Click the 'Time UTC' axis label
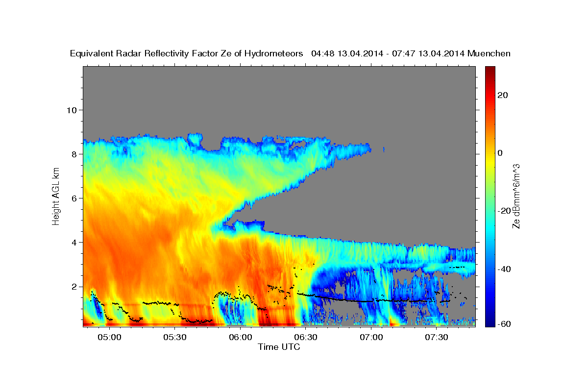This screenshot has height=392, width=588. coord(279,347)
